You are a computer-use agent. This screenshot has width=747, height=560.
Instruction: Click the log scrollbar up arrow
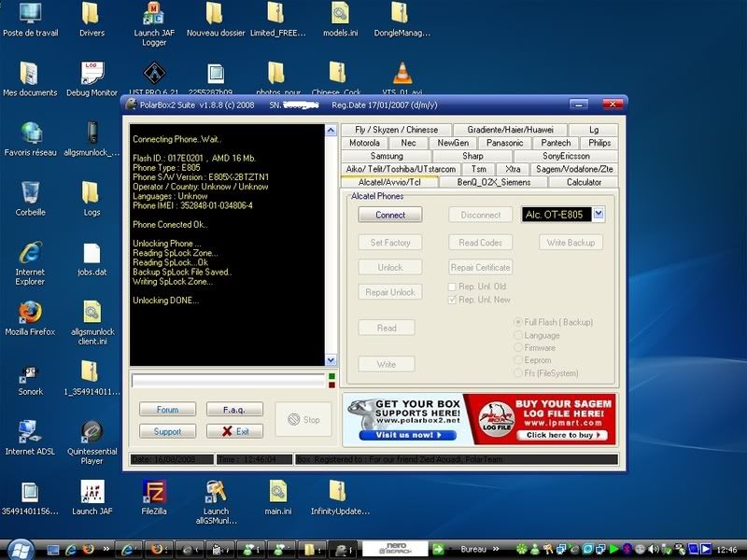(x=331, y=131)
